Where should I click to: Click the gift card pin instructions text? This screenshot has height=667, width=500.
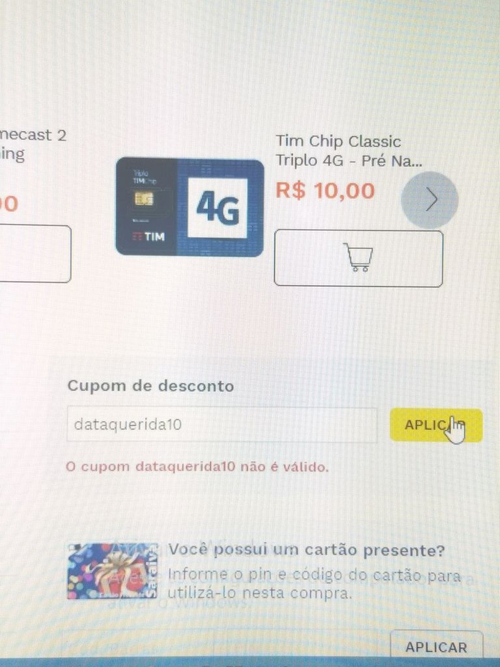pos(314,584)
